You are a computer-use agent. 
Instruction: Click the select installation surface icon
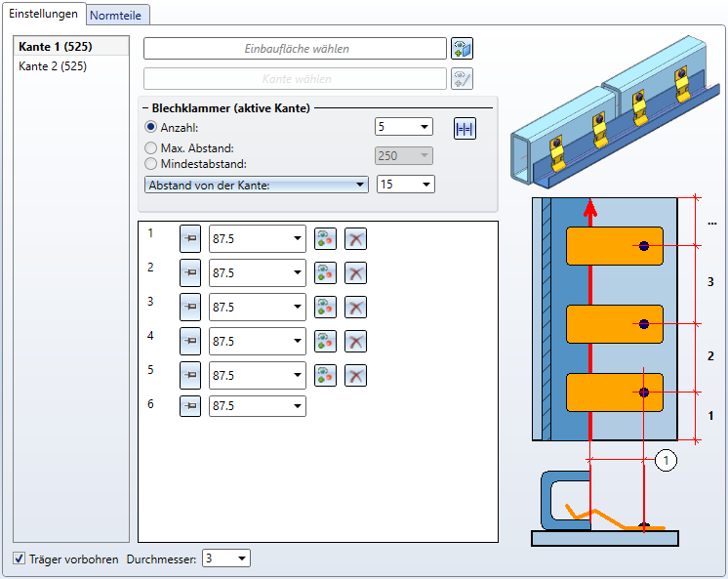coord(462,49)
